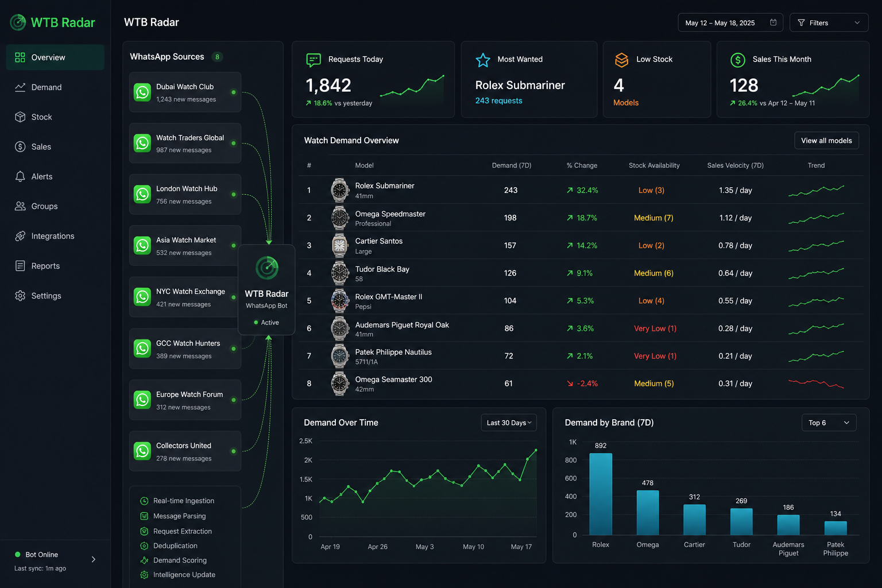Click the Demand chart icon in sidebar

[x=20, y=87]
